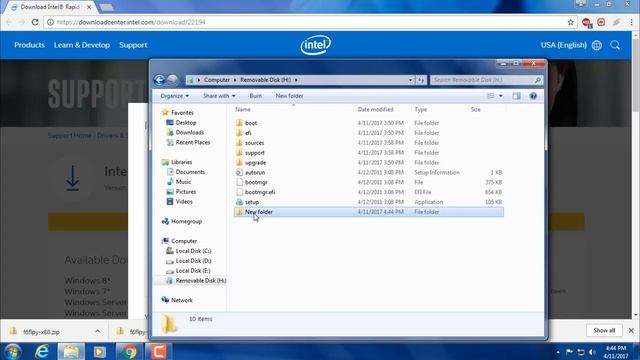Open the Share with dropdown

(219, 96)
